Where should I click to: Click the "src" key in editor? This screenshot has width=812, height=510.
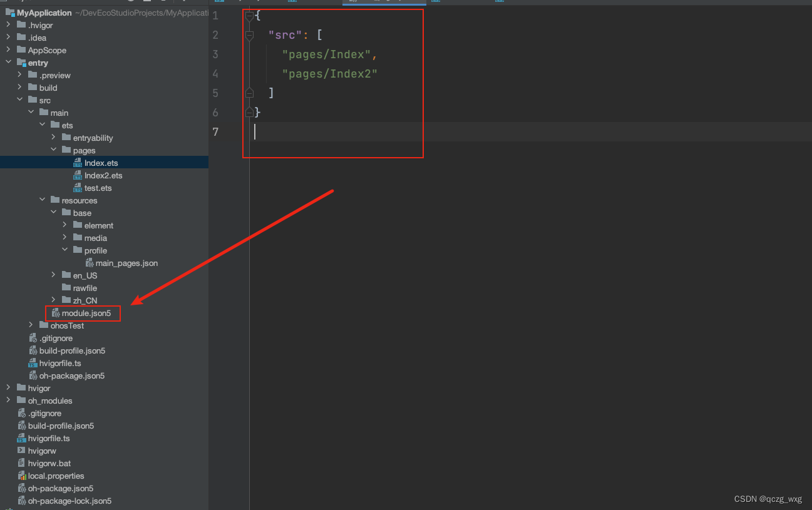pos(285,35)
